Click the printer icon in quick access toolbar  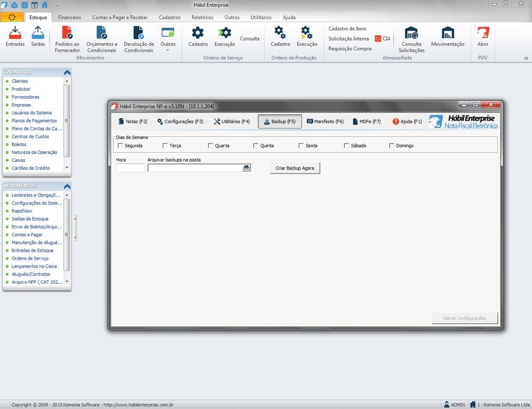15,5
